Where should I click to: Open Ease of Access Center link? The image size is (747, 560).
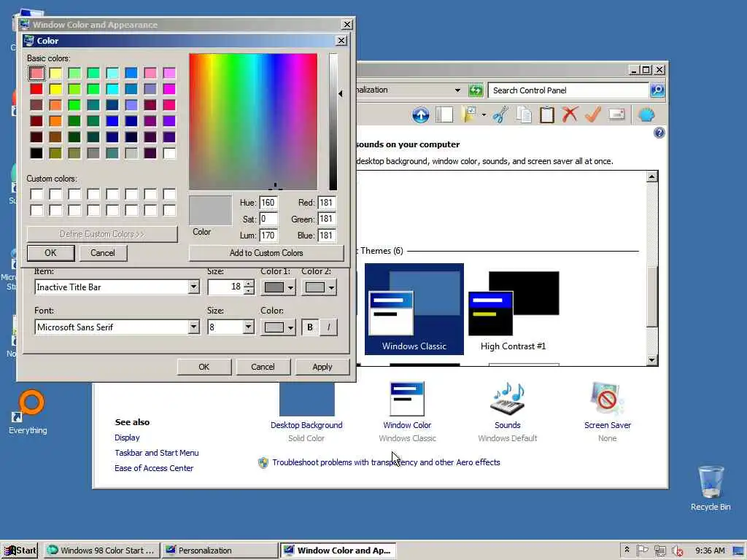point(154,468)
